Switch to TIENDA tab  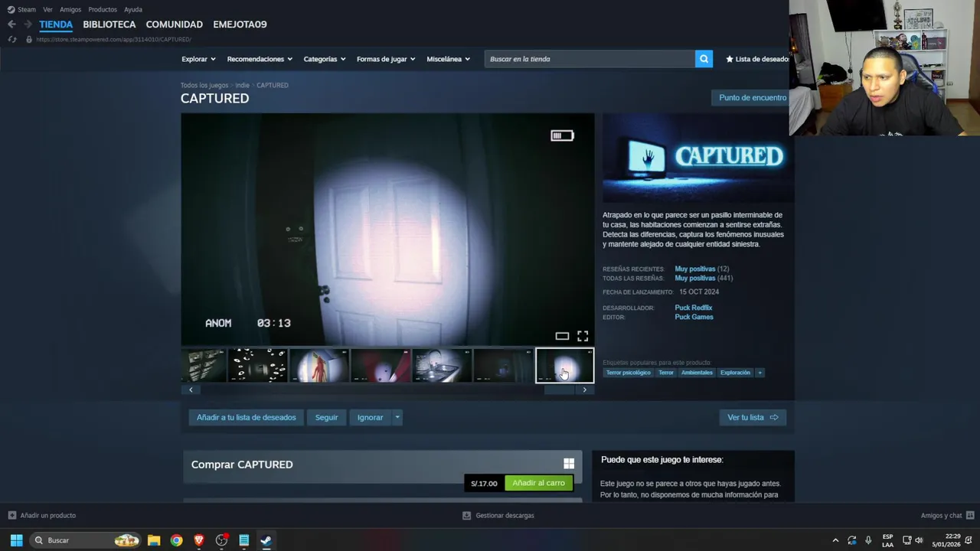coord(56,24)
